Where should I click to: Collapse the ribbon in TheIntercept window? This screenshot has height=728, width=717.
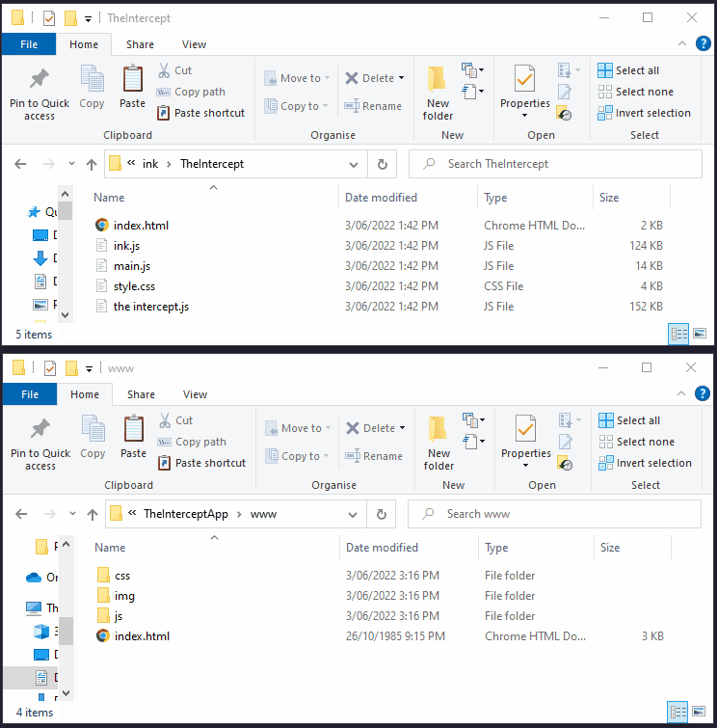click(x=681, y=43)
